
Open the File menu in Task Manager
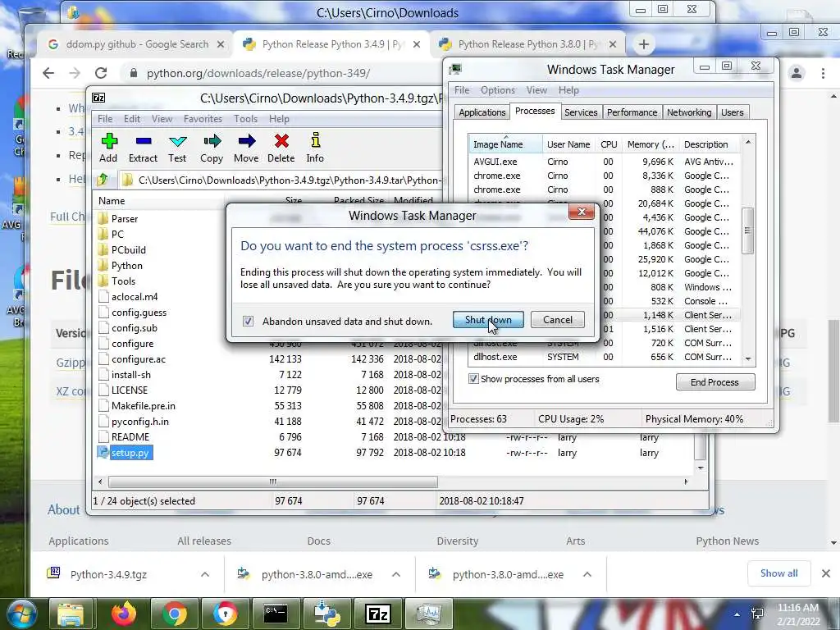462,90
